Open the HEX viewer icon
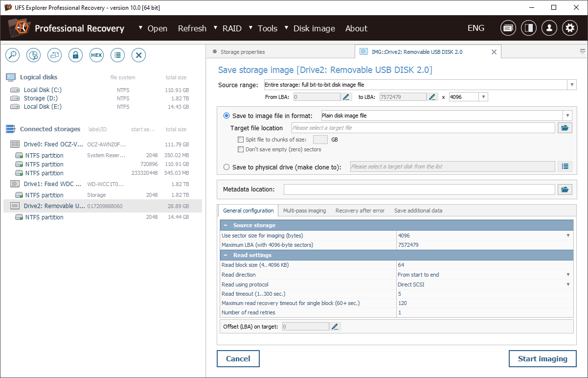588x378 pixels. coord(96,55)
